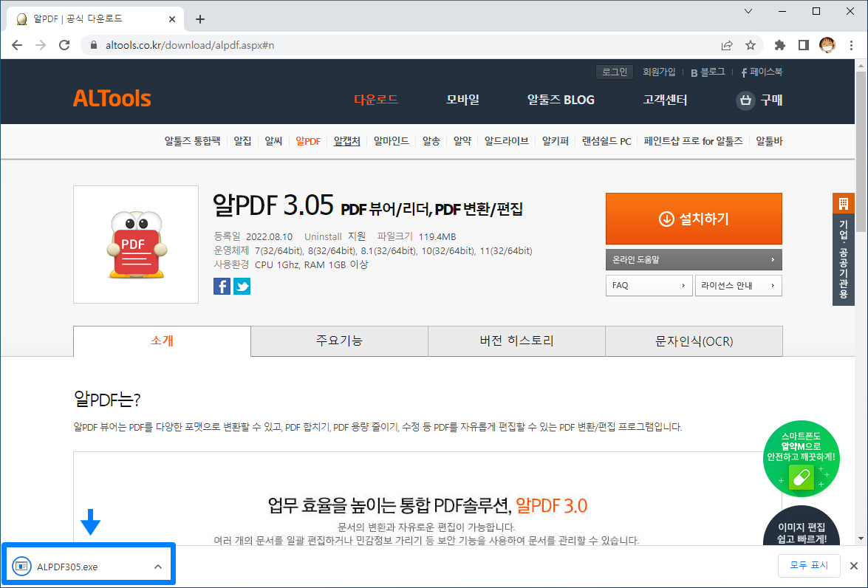The width and height of the screenshot is (868, 588).
Task: Select 알약 in product submenu
Action: click(462, 141)
